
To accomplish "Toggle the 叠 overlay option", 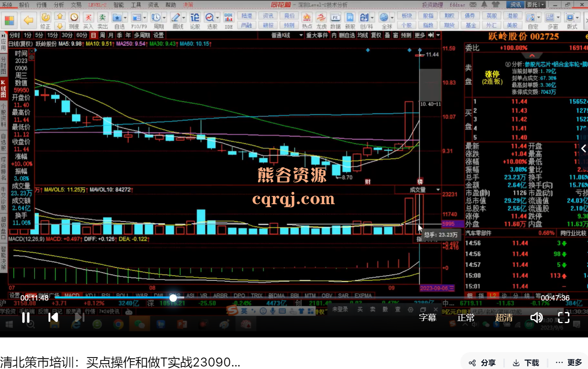I will click(x=387, y=35).
